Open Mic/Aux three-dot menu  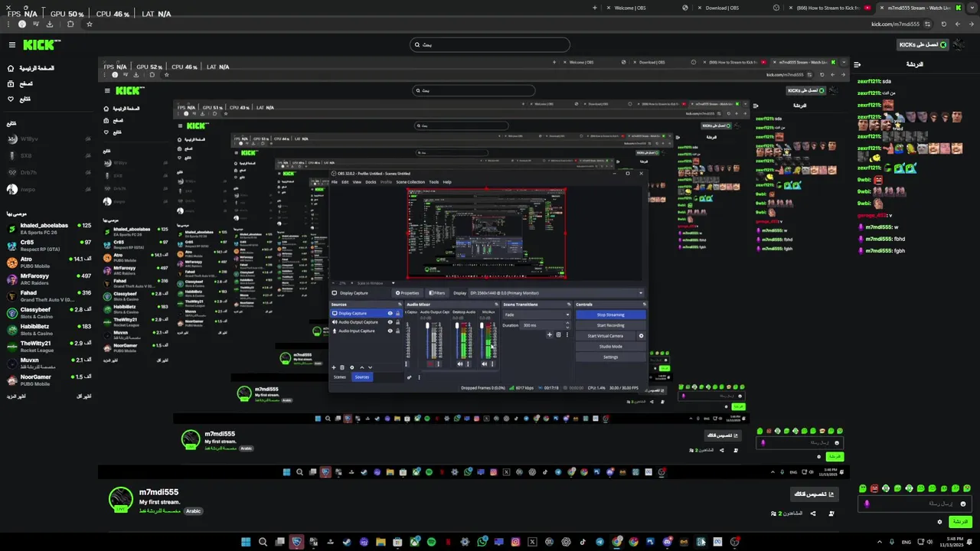(x=492, y=364)
